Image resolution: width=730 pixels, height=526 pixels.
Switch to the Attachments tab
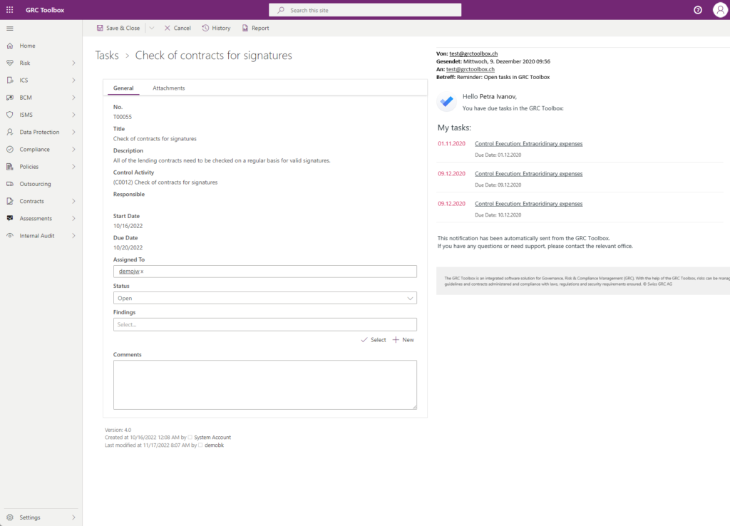click(x=169, y=88)
